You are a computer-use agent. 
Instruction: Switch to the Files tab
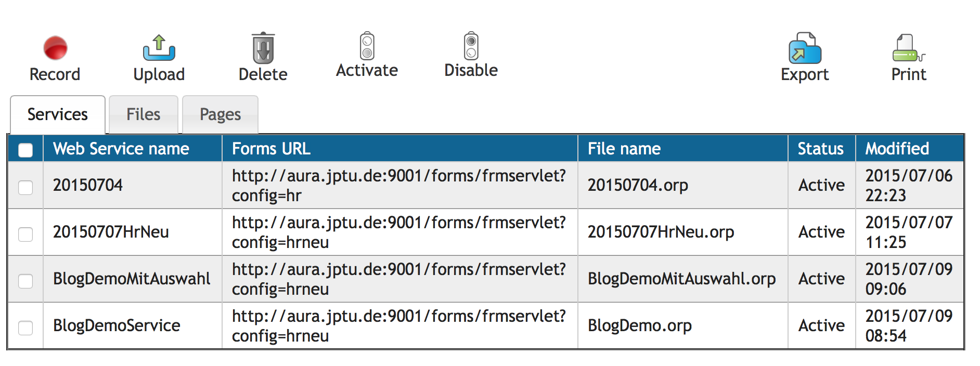click(144, 114)
